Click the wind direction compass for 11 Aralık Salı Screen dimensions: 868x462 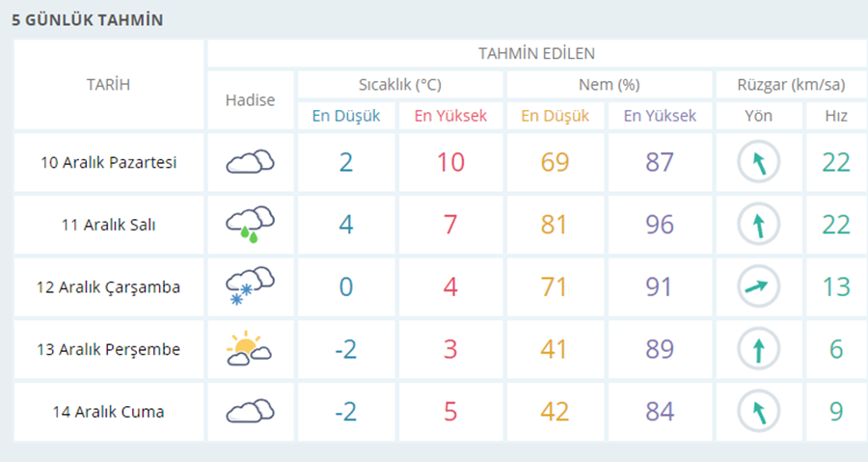[758, 225]
